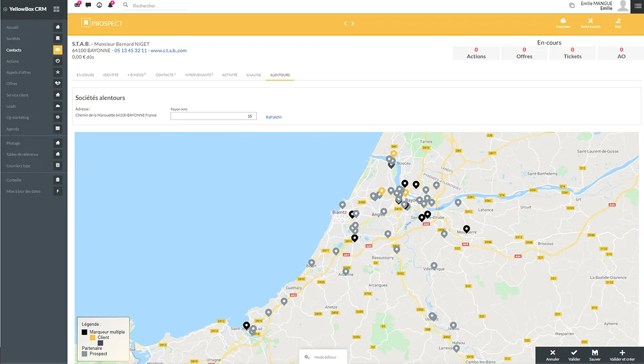Click the black map marker at Mouguerre
644x364 pixels.
(466, 229)
